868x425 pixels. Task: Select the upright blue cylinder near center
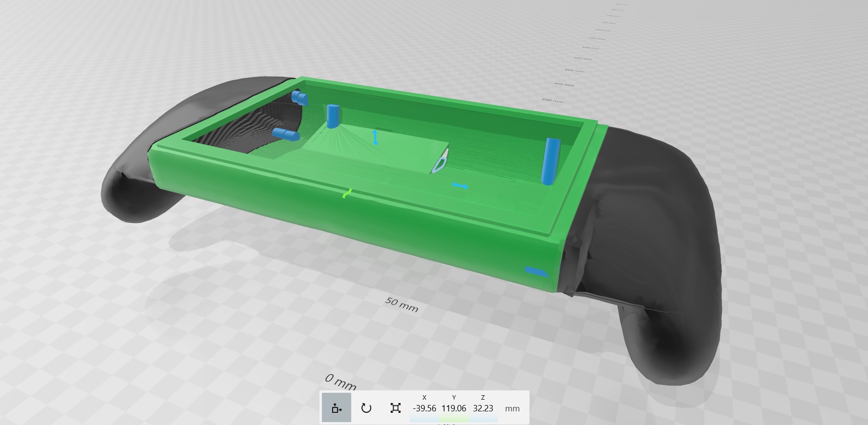(333, 116)
